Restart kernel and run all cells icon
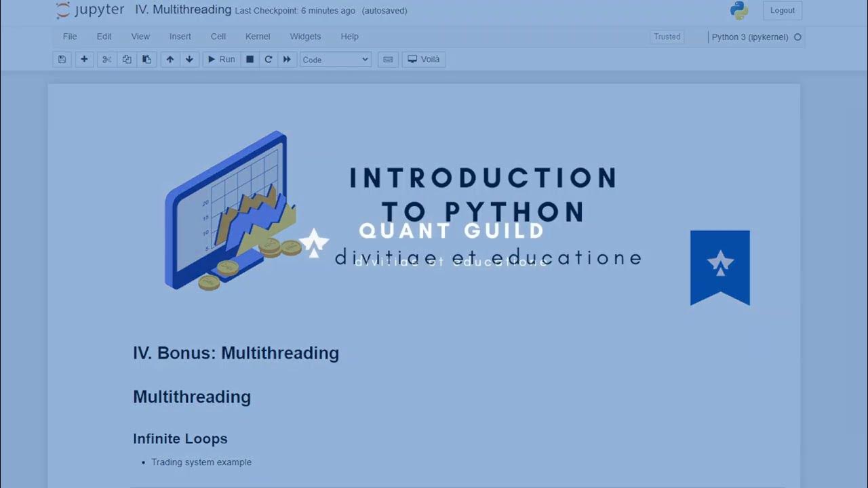This screenshot has height=488, width=868. pos(288,60)
